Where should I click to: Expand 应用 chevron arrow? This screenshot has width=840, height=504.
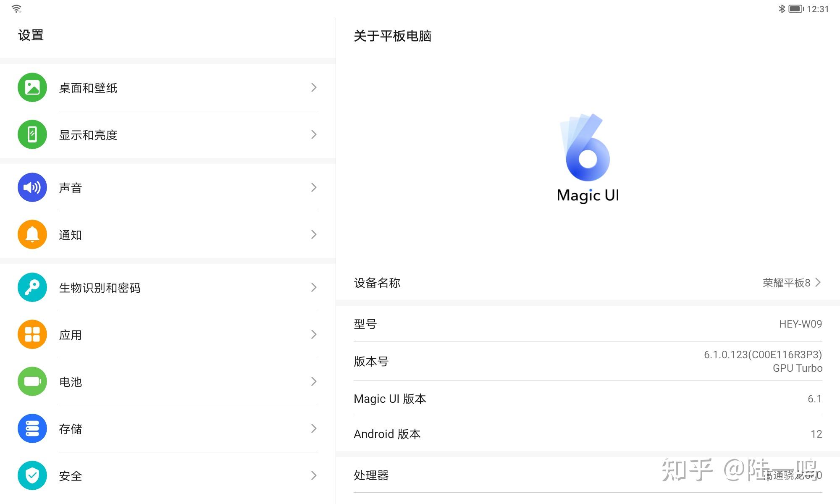point(314,334)
